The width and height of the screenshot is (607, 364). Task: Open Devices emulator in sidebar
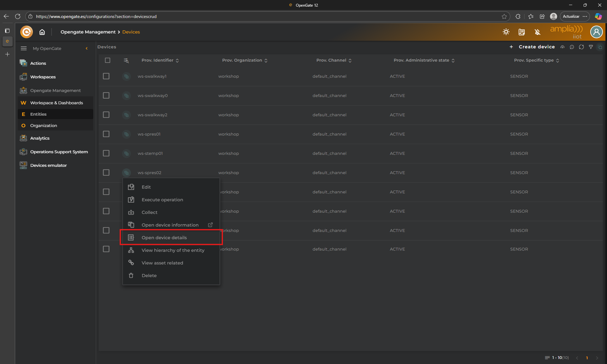click(48, 165)
